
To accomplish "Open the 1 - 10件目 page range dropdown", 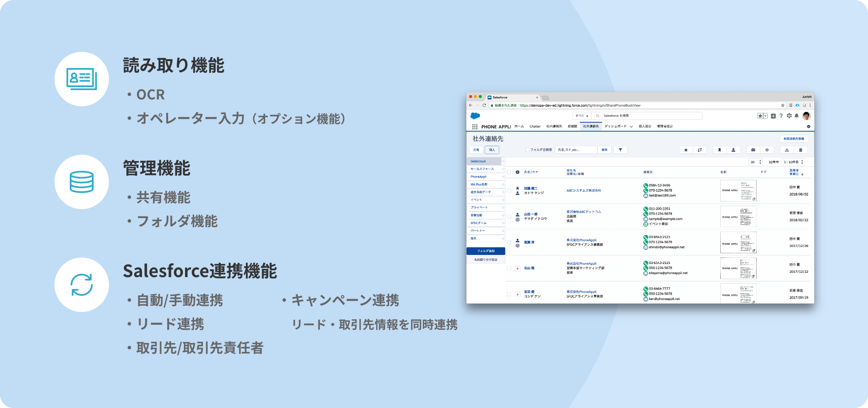I will click(x=794, y=162).
